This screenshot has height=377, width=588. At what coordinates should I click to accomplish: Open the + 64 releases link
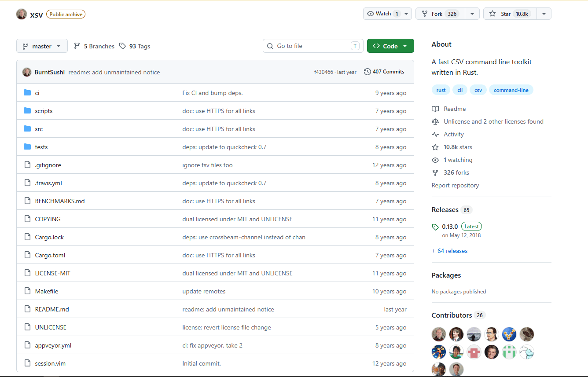(449, 251)
